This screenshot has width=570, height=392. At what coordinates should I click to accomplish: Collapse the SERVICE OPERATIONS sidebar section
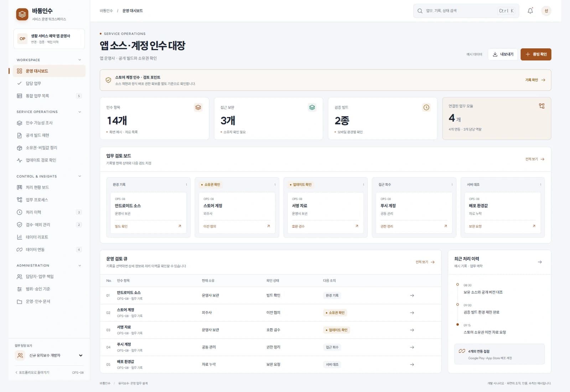point(79,112)
